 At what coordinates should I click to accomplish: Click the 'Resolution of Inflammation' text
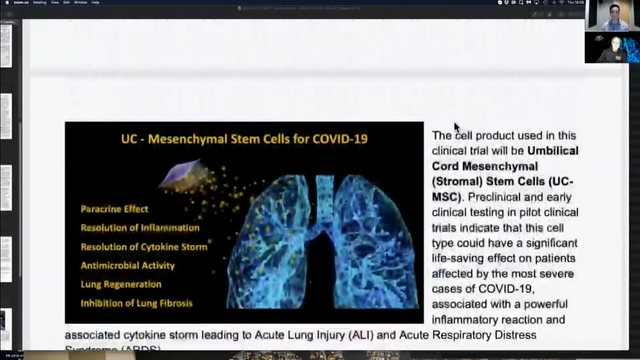(x=140, y=228)
